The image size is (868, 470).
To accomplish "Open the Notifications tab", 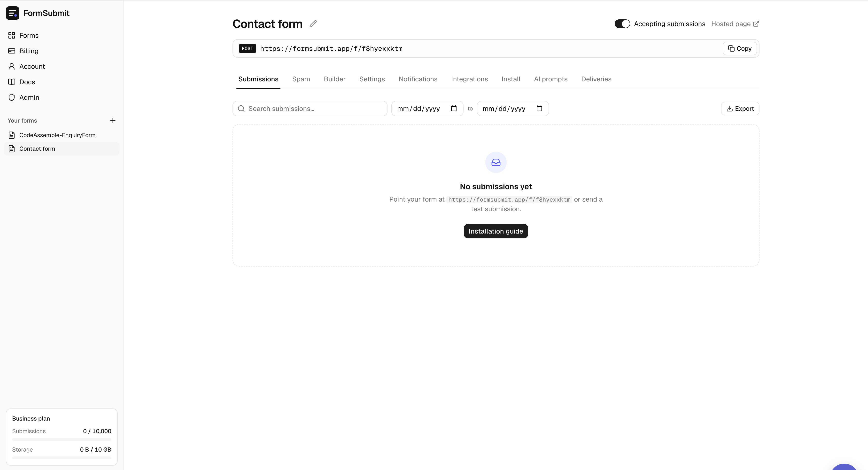I will click(418, 79).
